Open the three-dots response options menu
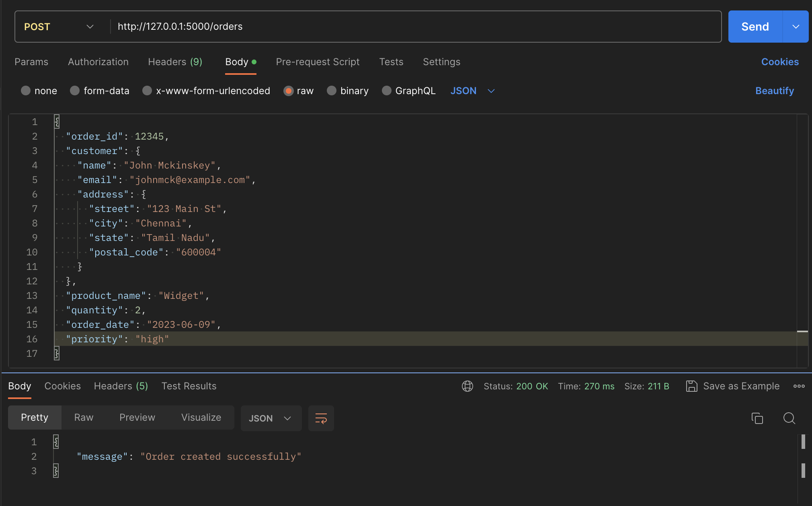 coord(799,386)
